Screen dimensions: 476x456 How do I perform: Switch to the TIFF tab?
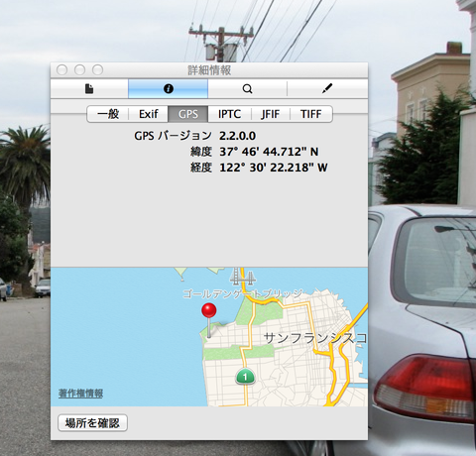(x=310, y=114)
